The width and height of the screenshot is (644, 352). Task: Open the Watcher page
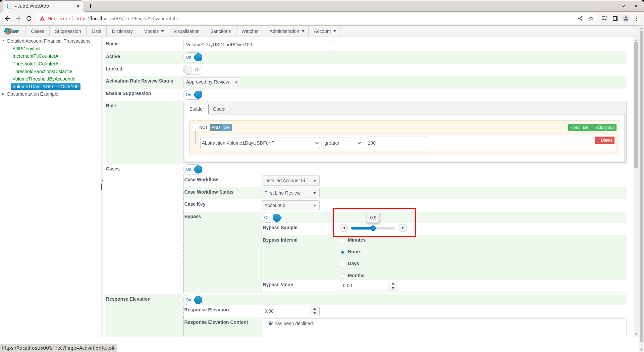[250, 31]
